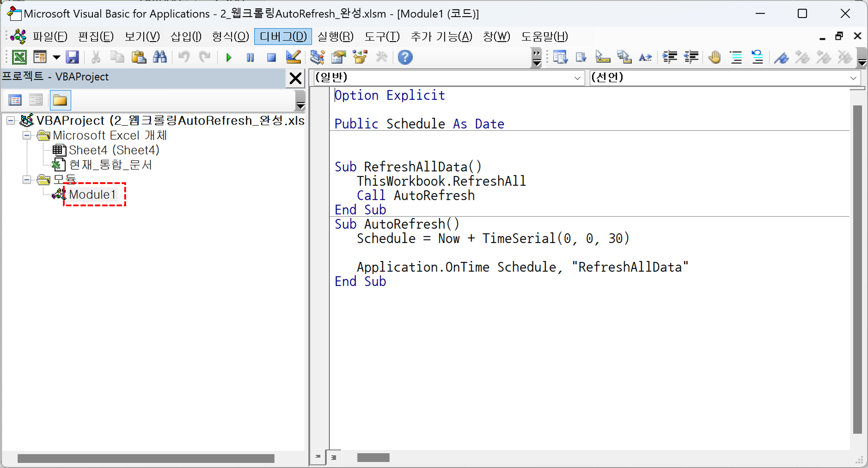Click the Redo arrow icon
Screen dimensions: 868x468
(x=205, y=57)
